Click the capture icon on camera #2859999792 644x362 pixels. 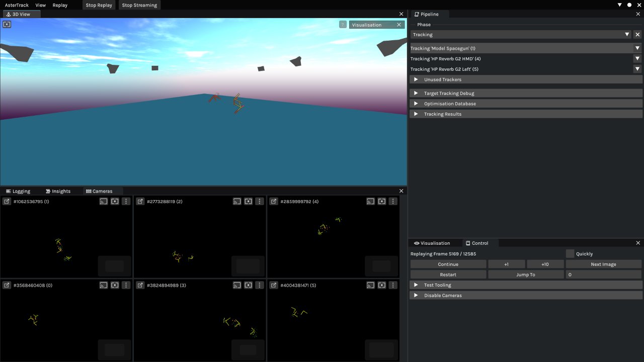point(381,201)
